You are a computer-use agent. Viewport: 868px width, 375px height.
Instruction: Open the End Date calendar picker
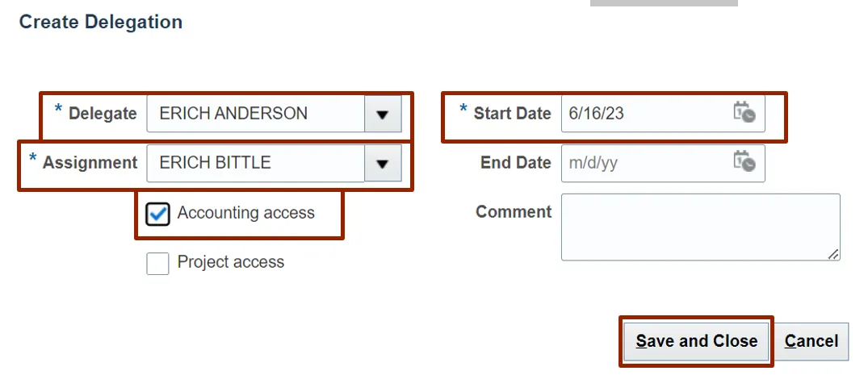(x=744, y=162)
